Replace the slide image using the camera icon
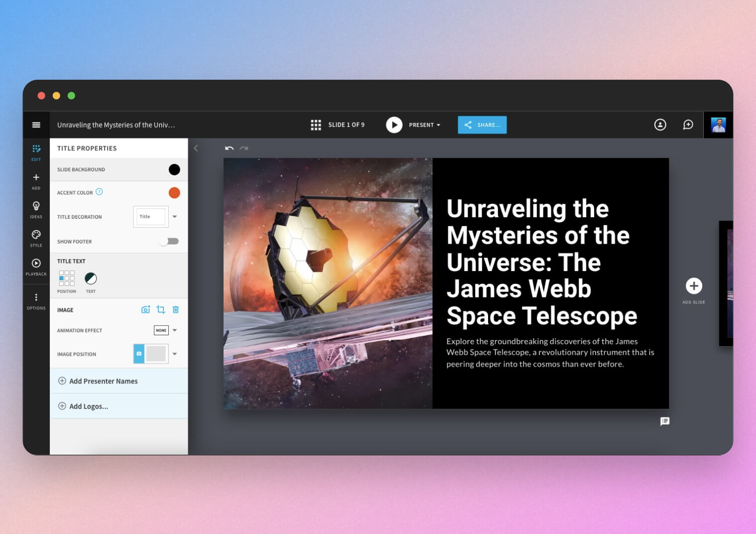 [145, 309]
